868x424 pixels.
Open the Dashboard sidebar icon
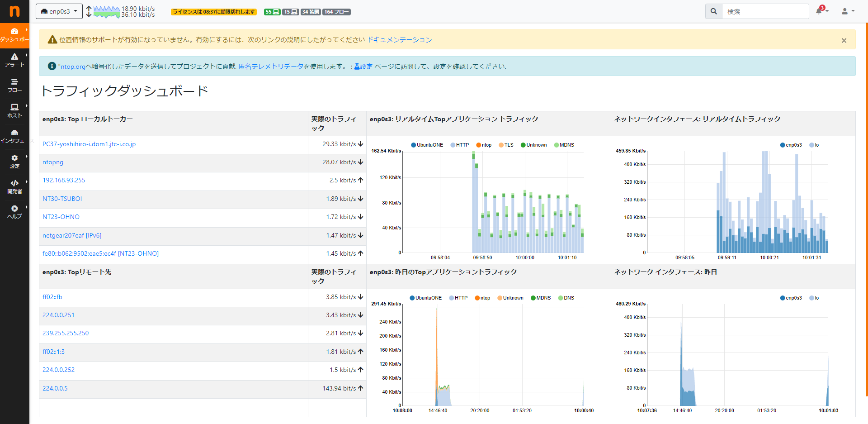click(x=14, y=35)
